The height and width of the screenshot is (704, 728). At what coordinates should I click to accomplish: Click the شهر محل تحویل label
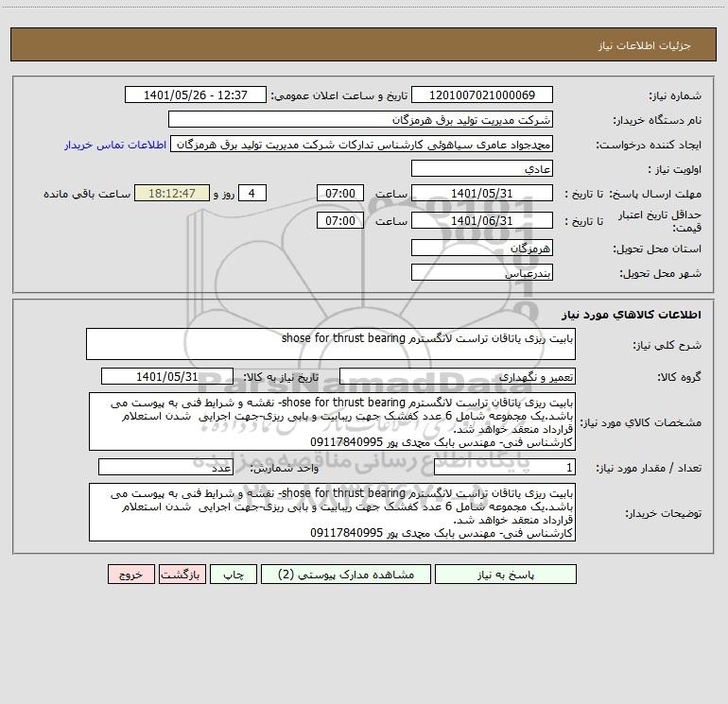tap(661, 274)
